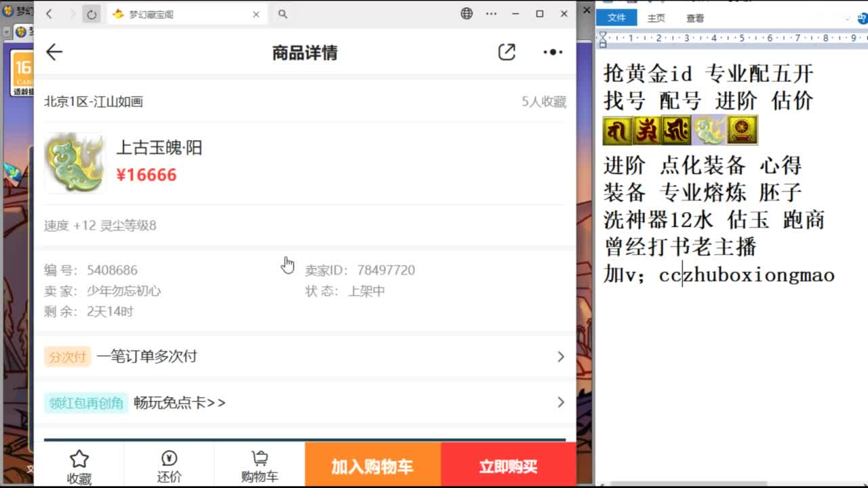Image resolution: width=868 pixels, height=488 pixels.
Task: Open the browser ellipsis settings menu
Action: click(492, 14)
